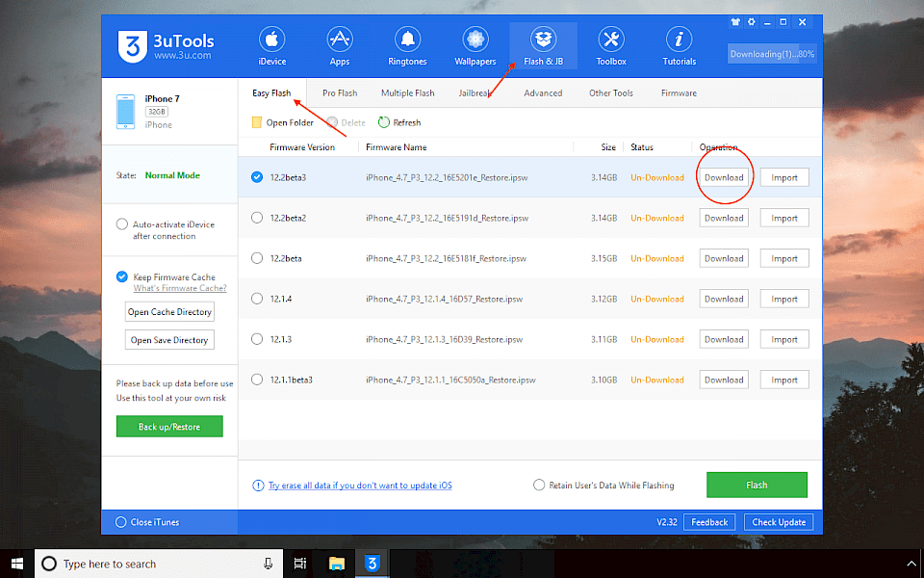
Task: Select firmware 12.2beta2 radio button
Action: 257,218
